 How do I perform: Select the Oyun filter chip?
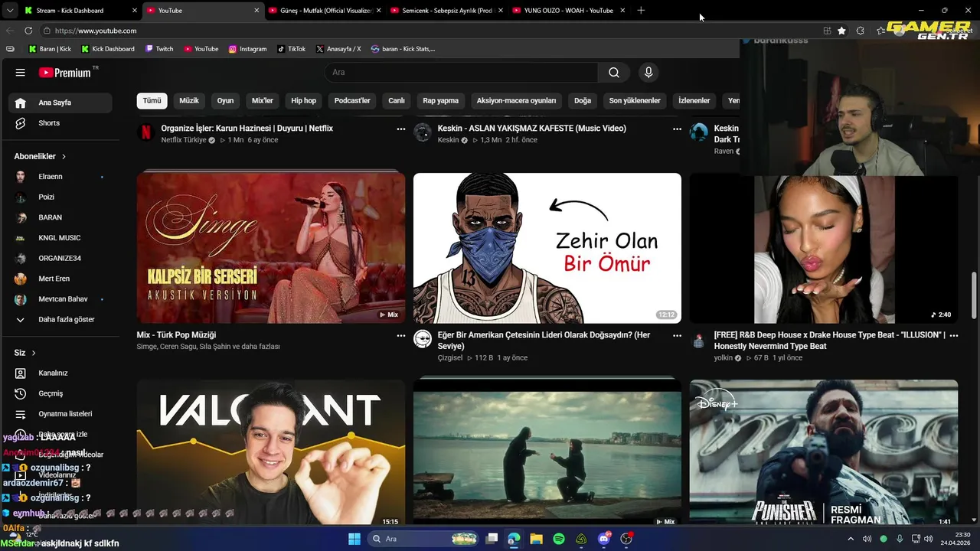pyautogui.click(x=225, y=101)
